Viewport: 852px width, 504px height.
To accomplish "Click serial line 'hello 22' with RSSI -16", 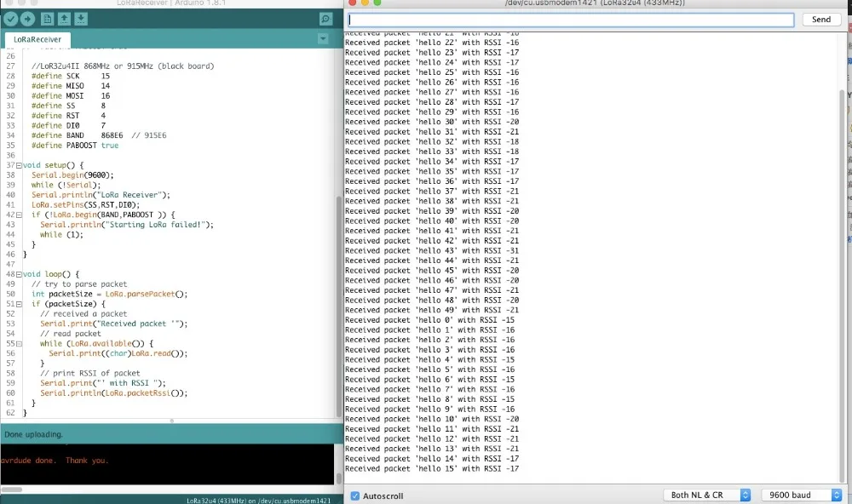I will point(432,43).
